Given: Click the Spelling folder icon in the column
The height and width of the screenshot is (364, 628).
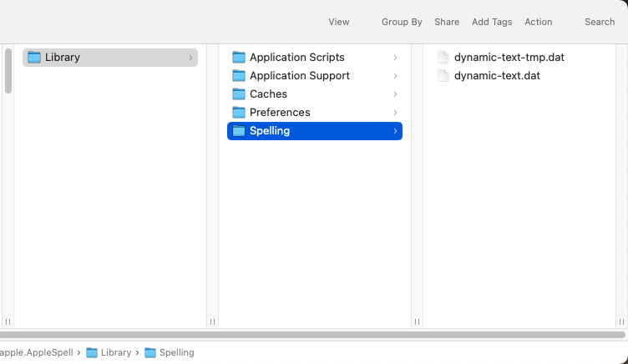Looking at the screenshot, I should pos(239,131).
